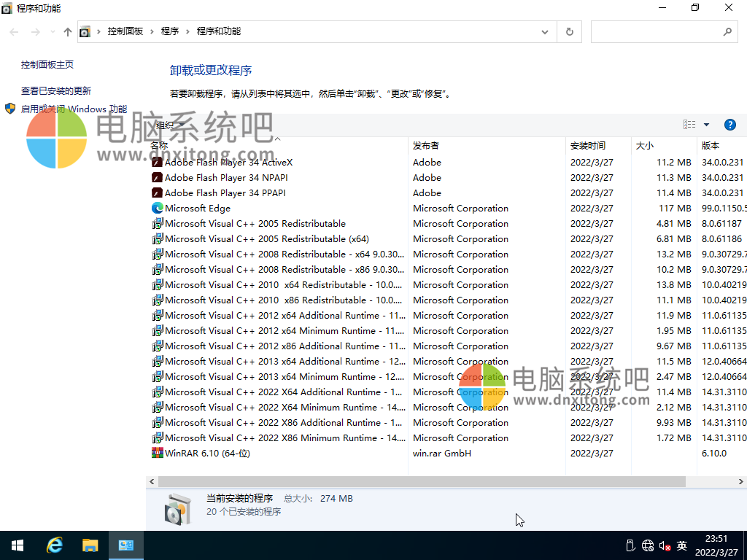This screenshot has height=560, width=747.
Task: Open the address bar history dropdown
Action: (545, 31)
